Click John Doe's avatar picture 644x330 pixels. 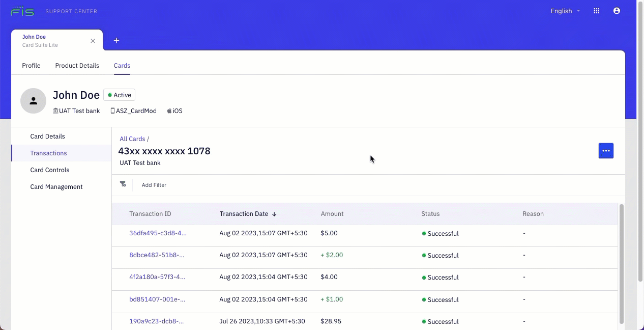(33, 100)
